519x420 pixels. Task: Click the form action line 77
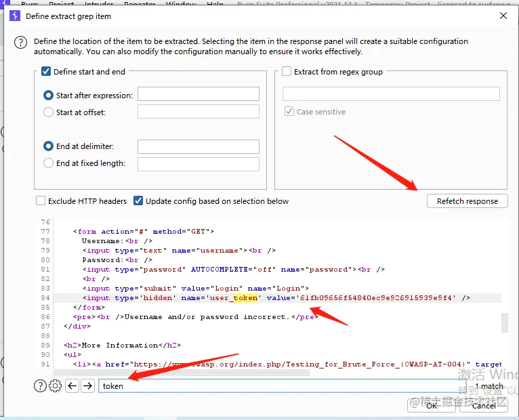click(144, 232)
